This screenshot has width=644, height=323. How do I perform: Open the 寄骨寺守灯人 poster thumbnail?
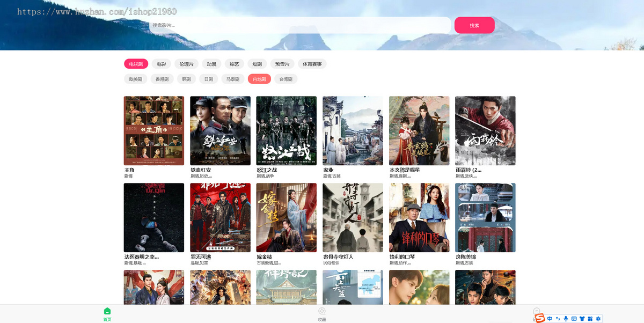coord(353,218)
